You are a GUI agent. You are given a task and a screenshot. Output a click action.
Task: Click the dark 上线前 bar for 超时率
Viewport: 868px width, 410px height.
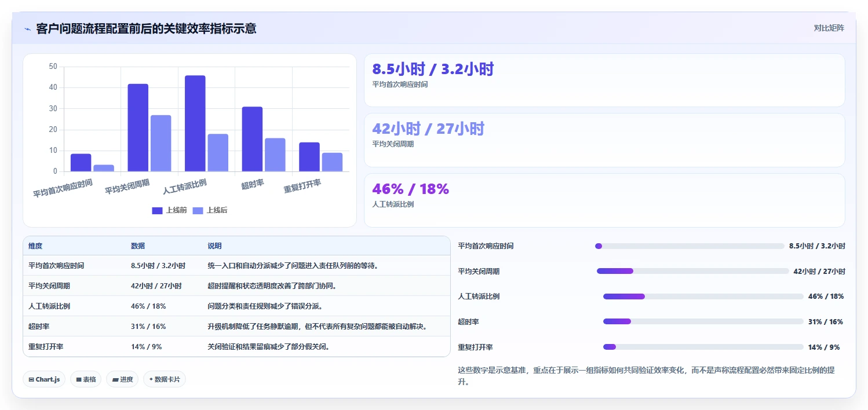(x=252, y=139)
